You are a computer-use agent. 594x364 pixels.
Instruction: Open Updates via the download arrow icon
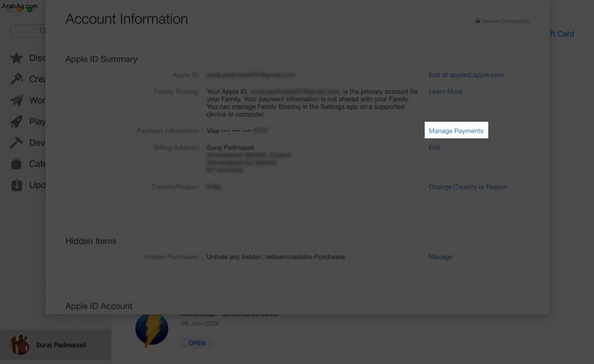(x=16, y=185)
